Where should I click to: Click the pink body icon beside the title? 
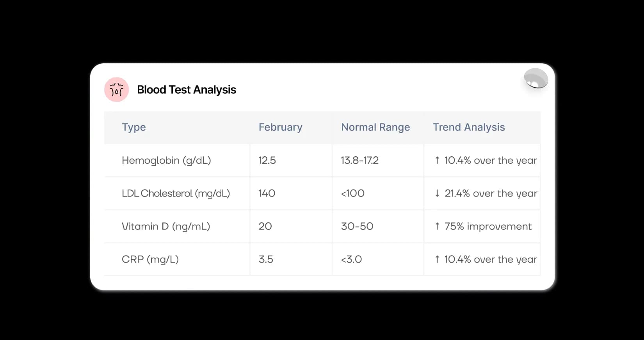(x=116, y=90)
